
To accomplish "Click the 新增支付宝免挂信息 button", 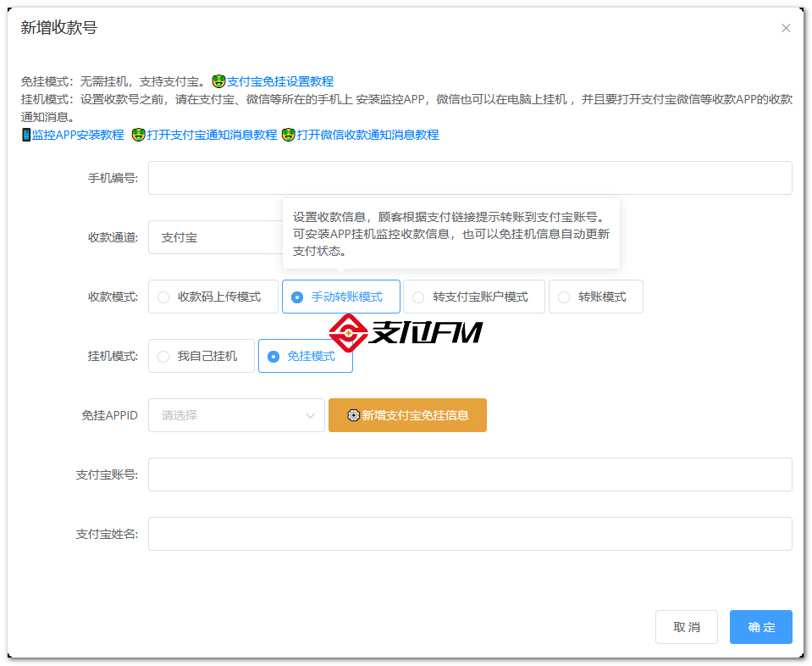I will [x=407, y=415].
